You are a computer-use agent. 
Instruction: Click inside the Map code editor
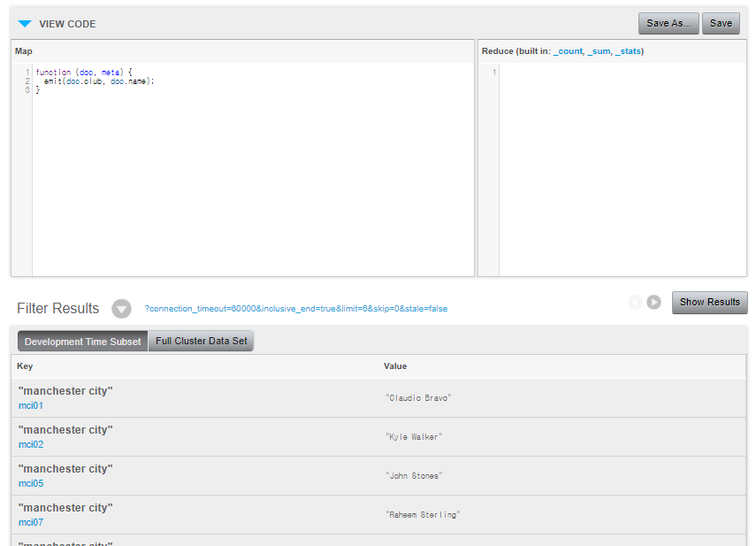[253, 169]
